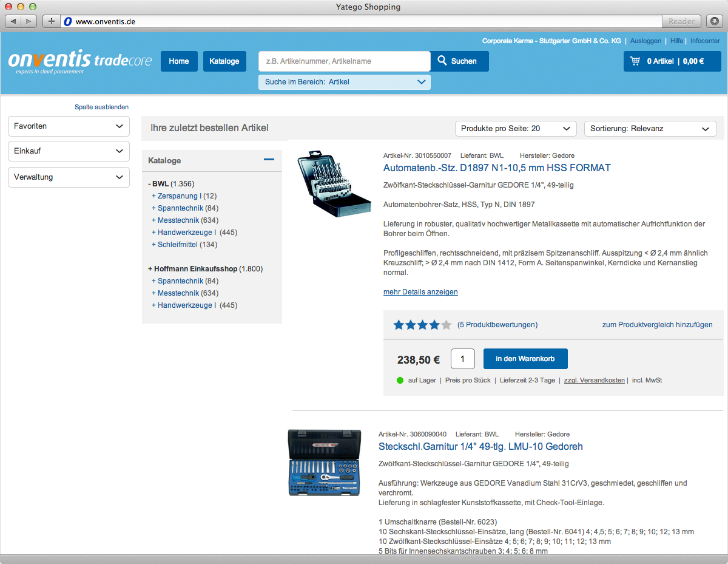
Task: Open Steckschl.Garnitur 1/4" 49-tlg. product title
Action: pyautogui.click(x=480, y=447)
